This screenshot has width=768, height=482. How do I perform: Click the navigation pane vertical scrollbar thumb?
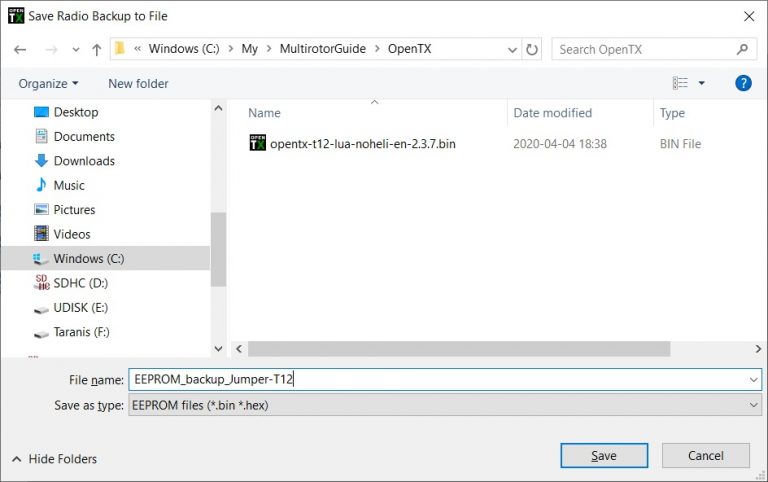[x=218, y=249]
